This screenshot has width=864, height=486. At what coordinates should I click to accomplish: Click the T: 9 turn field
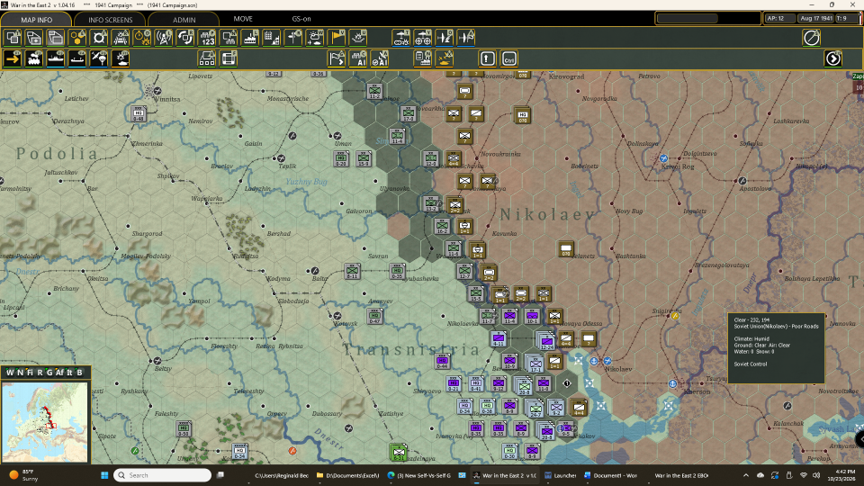tap(847, 18)
